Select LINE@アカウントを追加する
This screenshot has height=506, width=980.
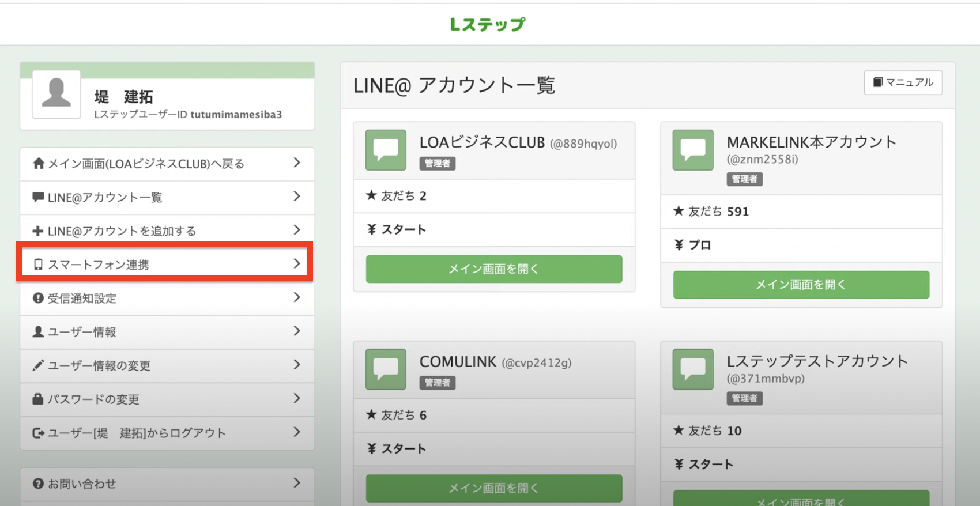pyautogui.click(x=167, y=231)
